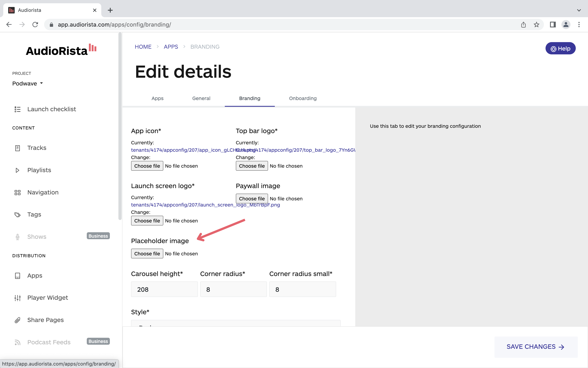Image resolution: width=588 pixels, height=368 pixels.
Task: Open Player Widget in sidebar
Action: (x=48, y=298)
